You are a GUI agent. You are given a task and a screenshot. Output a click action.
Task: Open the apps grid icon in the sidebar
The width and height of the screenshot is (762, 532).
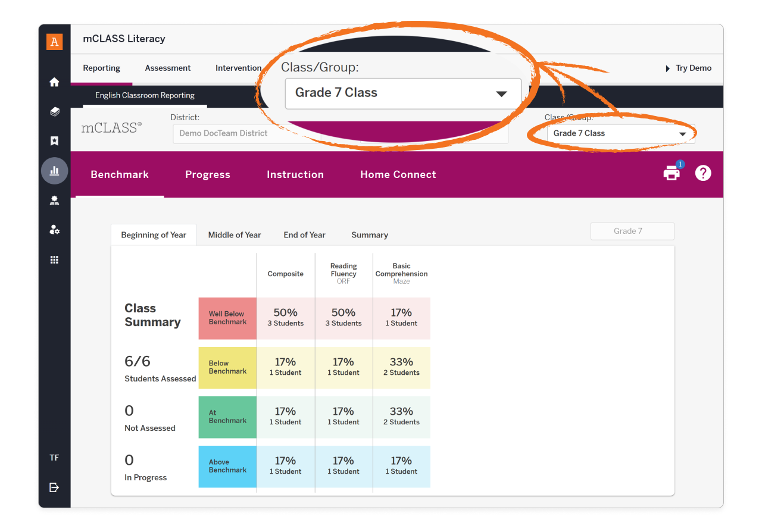pos(54,259)
